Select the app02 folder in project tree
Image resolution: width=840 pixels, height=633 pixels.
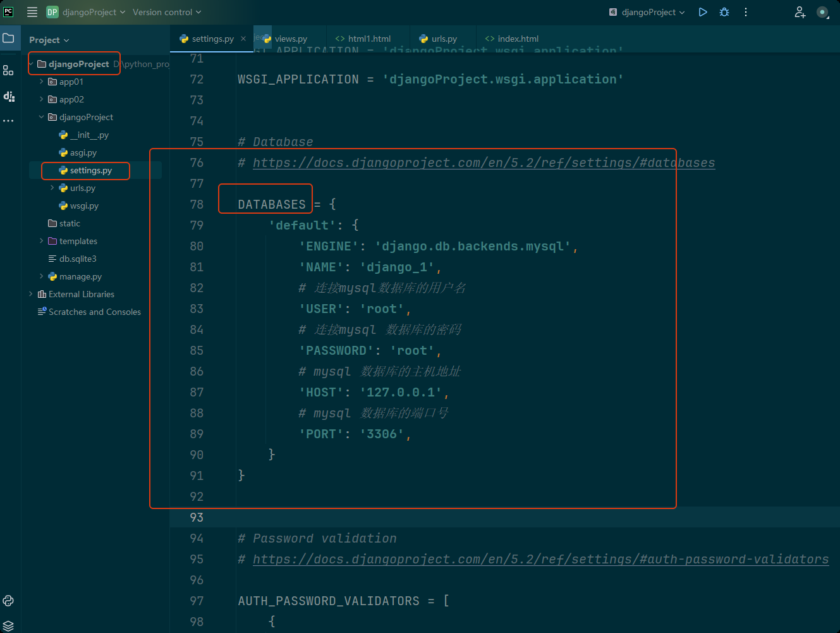pos(71,99)
